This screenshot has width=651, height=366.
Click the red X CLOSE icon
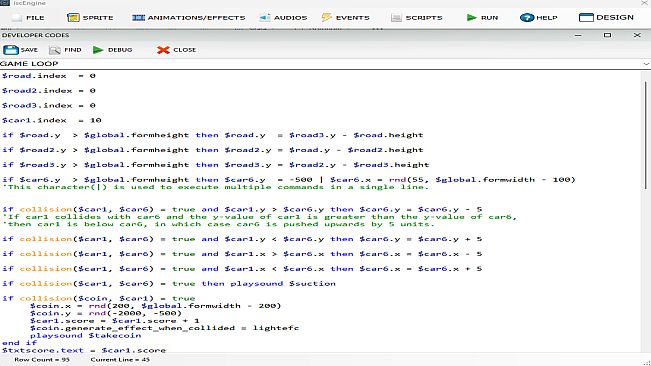(163, 50)
